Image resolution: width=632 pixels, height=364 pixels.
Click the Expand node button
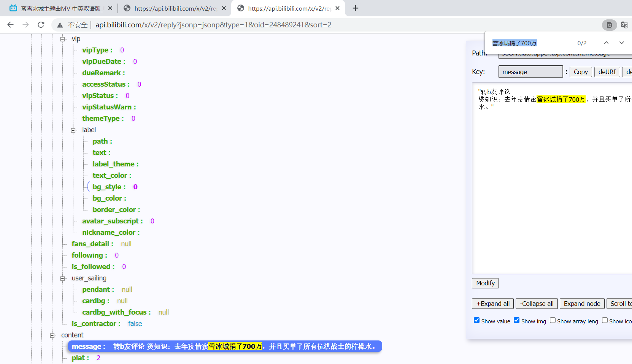[582, 304]
